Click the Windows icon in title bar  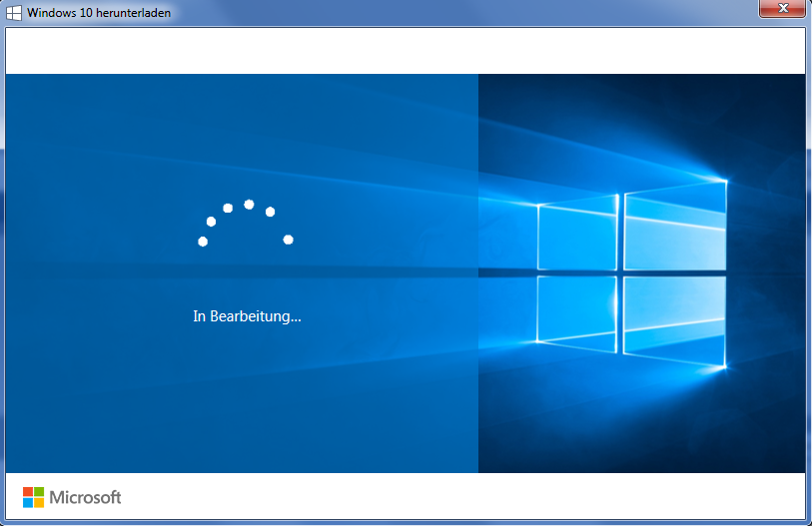tap(14, 12)
